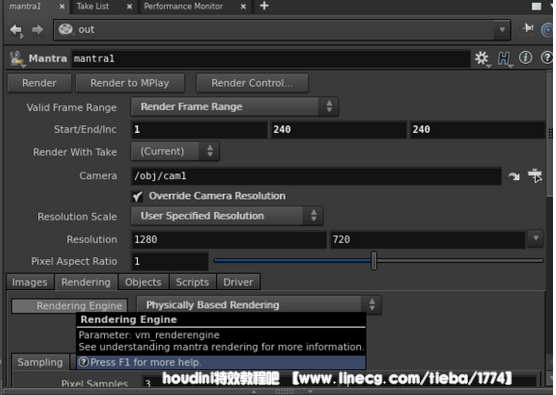Screen dimensions: 556x395
Task: Open the Scripts tab
Action: coord(193,282)
